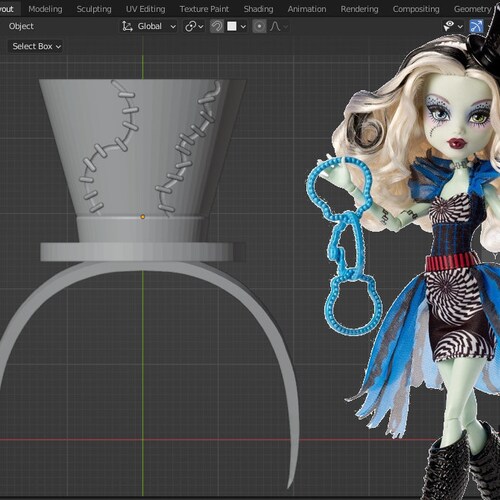Expand the snapping options dropdown arrow

pos(243,26)
